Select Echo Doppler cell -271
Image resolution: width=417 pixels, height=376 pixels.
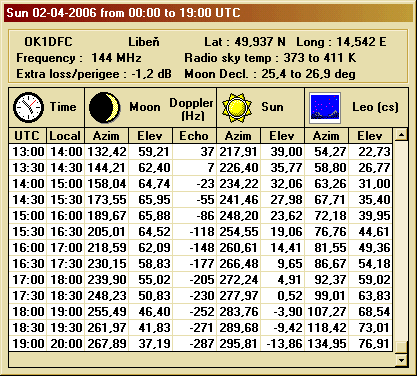195,328
